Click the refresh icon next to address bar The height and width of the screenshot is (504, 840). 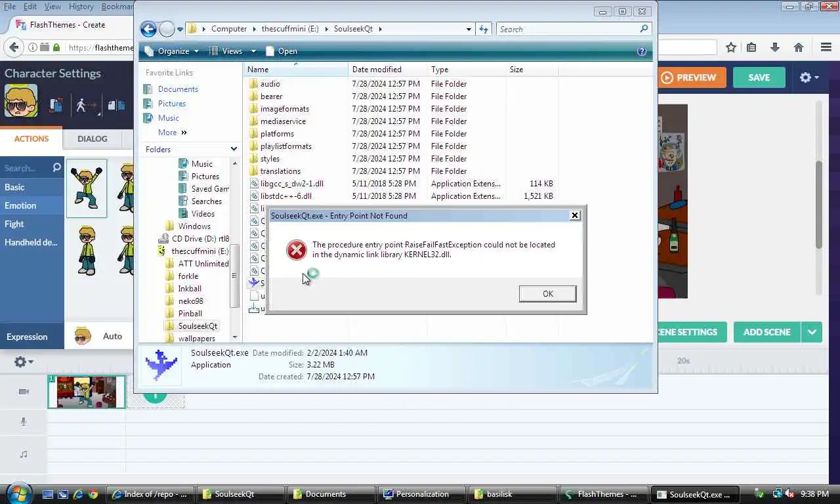[x=484, y=29]
